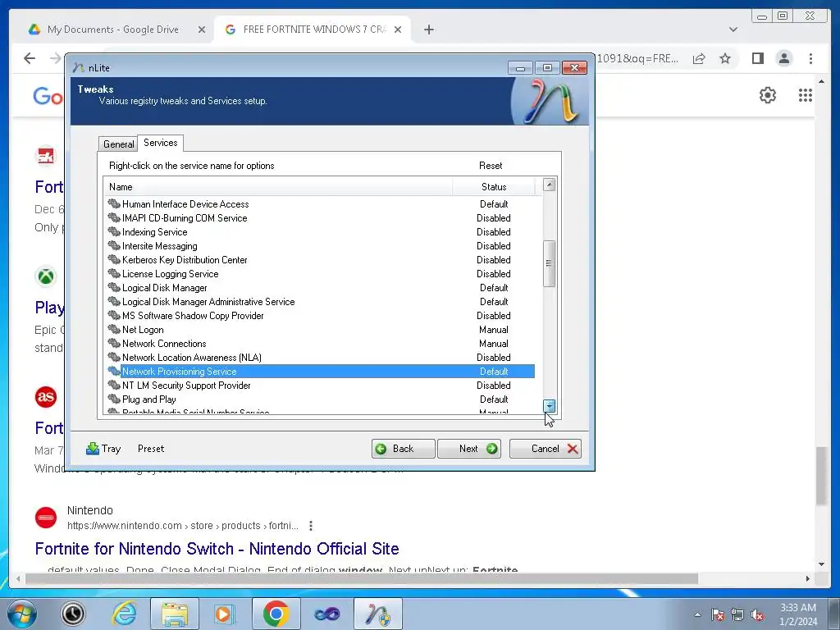This screenshot has width=840, height=630.
Task: Open Chrome tab search chevron
Action: point(733,30)
